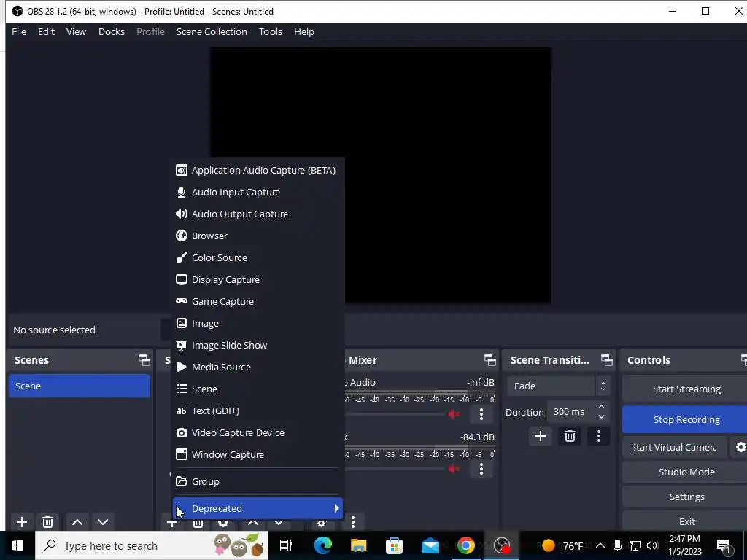Open the Scene Collection menu
747x560 pixels.
pos(212,31)
